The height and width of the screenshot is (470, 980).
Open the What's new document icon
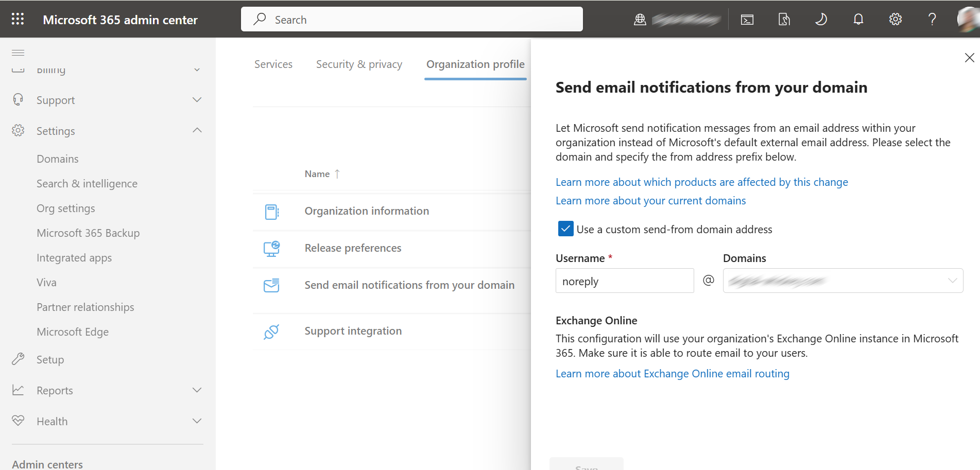784,20
